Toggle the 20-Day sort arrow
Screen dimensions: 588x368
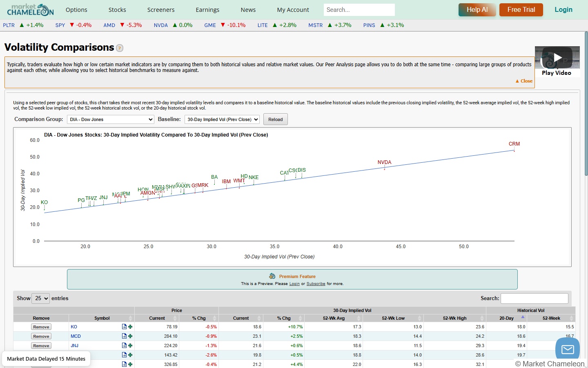coord(523,317)
